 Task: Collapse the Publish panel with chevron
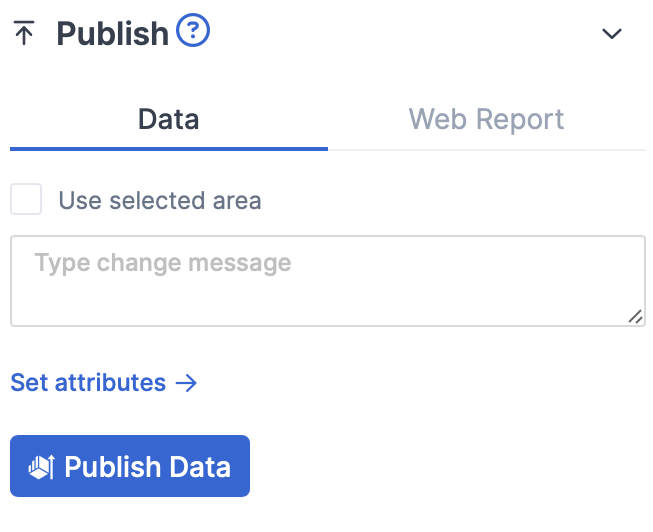point(612,34)
